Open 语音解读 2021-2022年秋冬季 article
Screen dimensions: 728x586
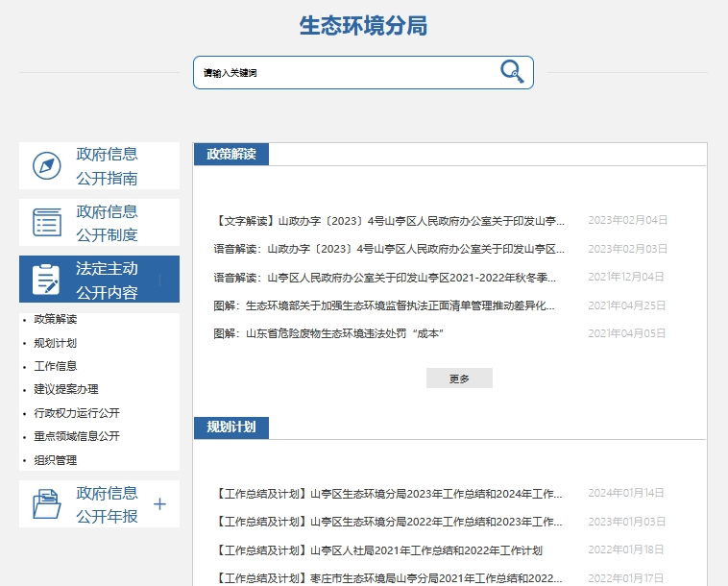(x=385, y=278)
